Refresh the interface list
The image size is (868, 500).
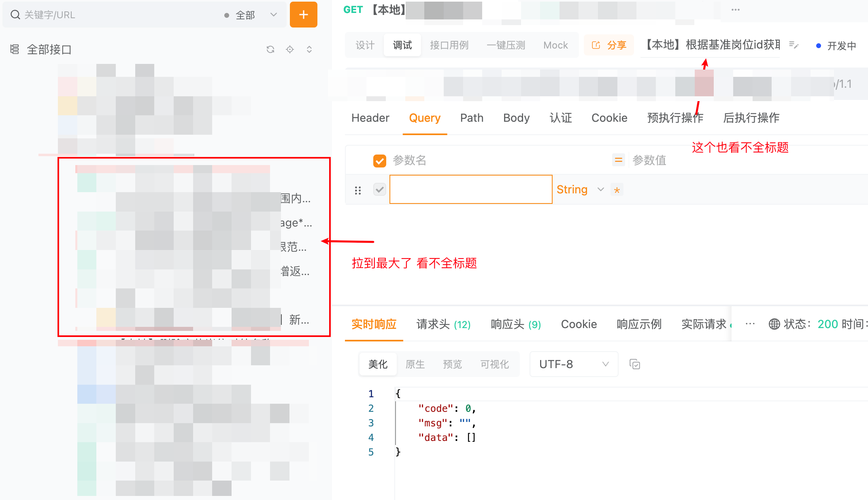pyautogui.click(x=270, y=49)
